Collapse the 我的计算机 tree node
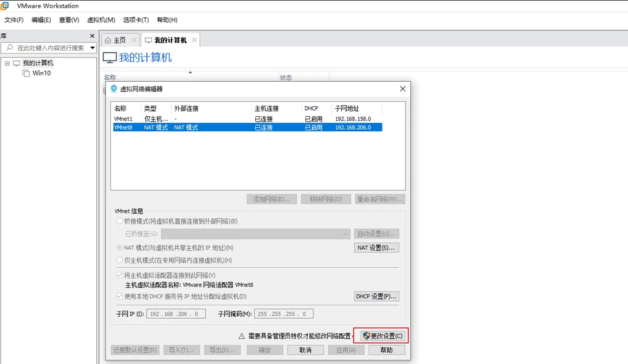Image resolution: width=628 pixels, height=364 pixels. pos(7,63)
